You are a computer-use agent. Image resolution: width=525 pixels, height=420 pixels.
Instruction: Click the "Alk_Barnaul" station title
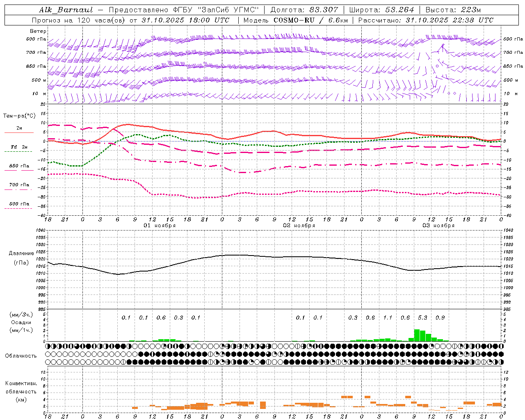(x=66, y=10)
